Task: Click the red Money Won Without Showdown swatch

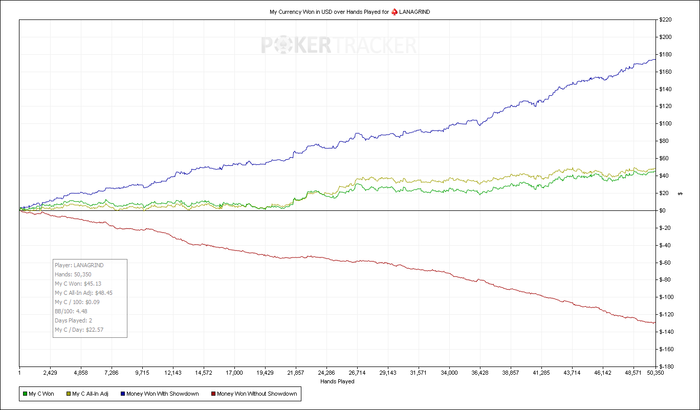Action: pos(213,394)
